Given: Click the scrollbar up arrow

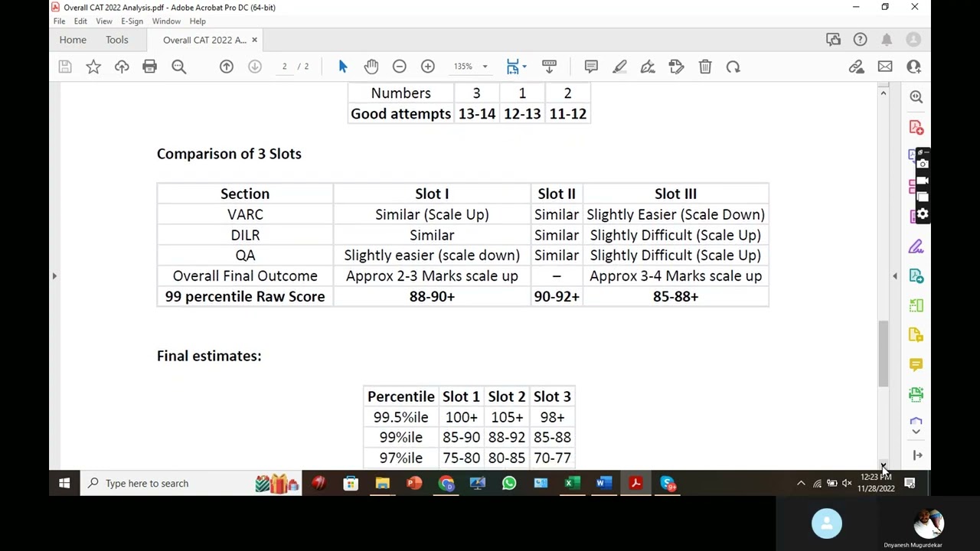Looking at the screenshot, I should tap(883, 93).
